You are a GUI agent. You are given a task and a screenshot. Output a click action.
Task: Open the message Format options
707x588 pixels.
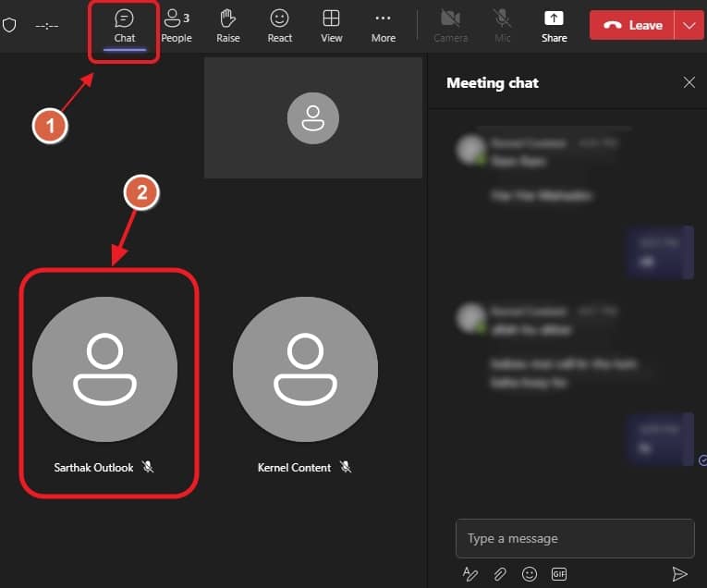click(469, 574)
